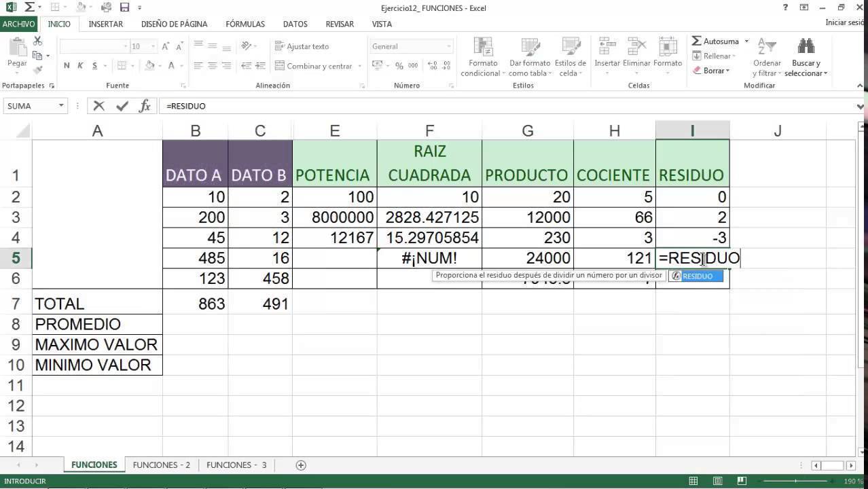Open the Combinar y centrar dropdown arrow

[359, 66]
